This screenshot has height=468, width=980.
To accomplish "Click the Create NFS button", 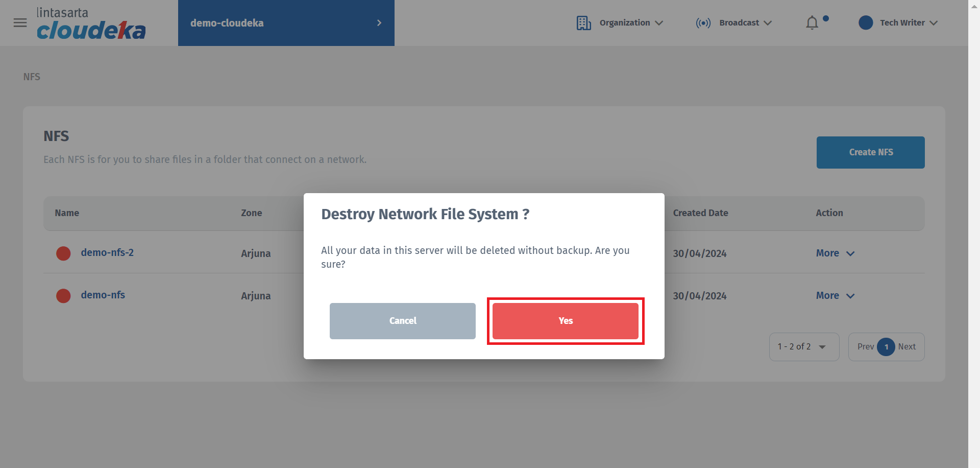I will [x=870, y=152].
